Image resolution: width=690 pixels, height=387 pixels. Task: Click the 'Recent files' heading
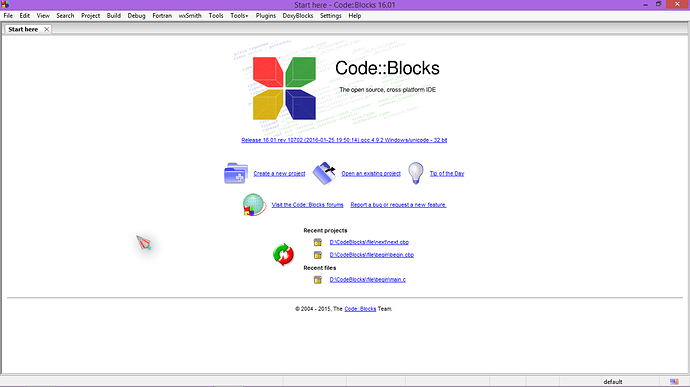[319, 268]
